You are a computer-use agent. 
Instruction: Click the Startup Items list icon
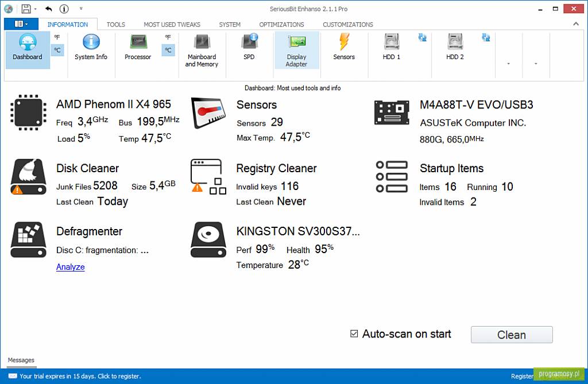point(392,177)
